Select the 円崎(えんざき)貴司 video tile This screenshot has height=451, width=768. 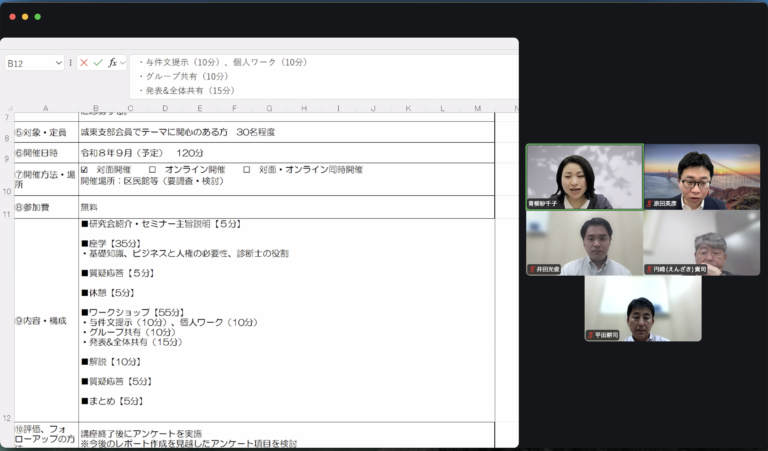(702, 243)
